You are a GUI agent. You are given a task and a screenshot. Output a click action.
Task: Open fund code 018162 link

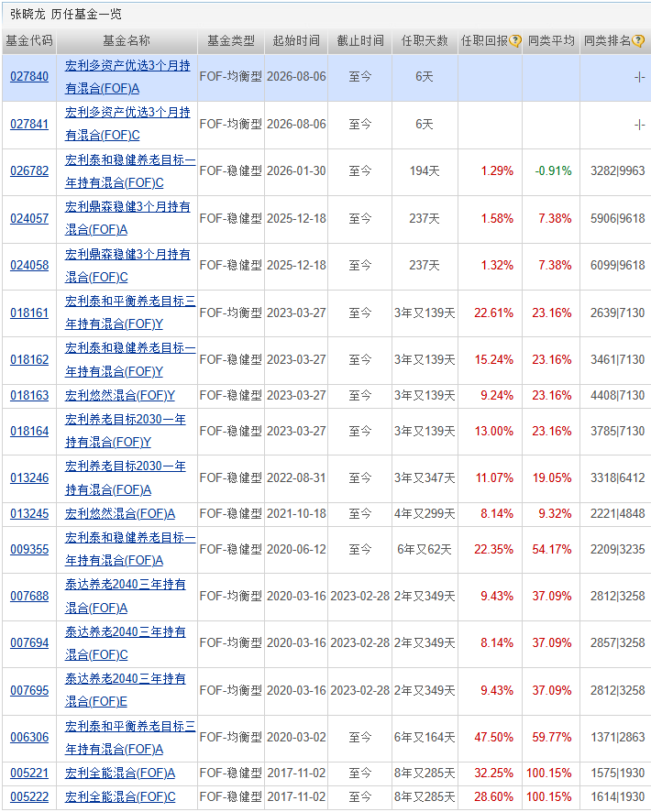coord(29,359)
